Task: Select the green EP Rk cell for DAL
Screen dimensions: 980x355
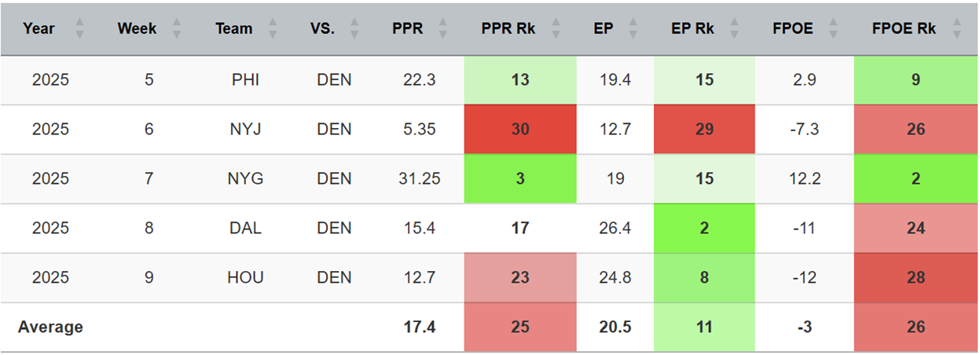Action: 704,228
